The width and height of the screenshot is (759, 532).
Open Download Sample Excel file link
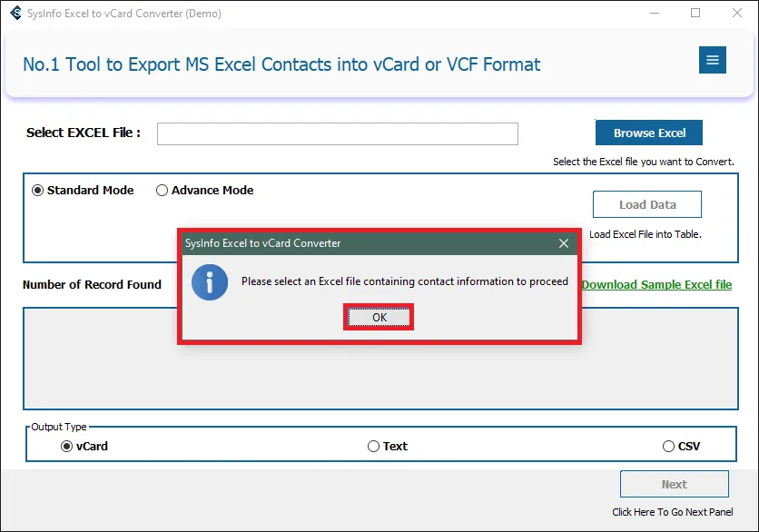click(657, 285)
